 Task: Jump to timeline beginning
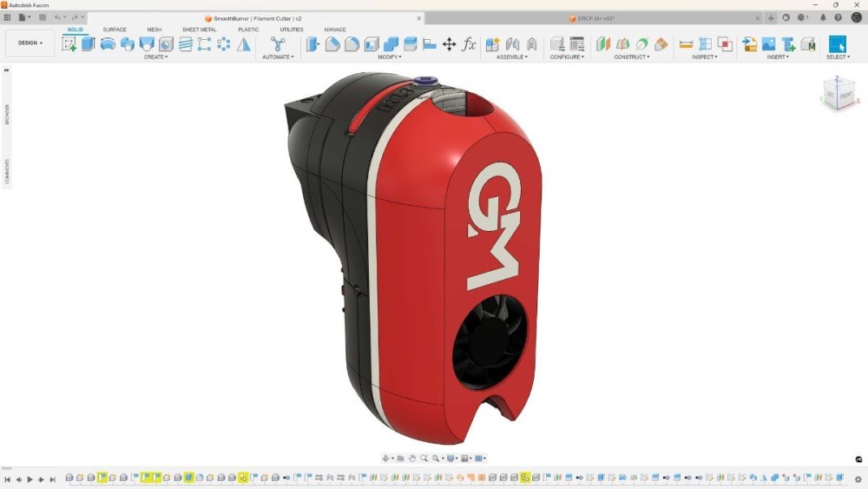pyautogui.click(x=7, y=479)
